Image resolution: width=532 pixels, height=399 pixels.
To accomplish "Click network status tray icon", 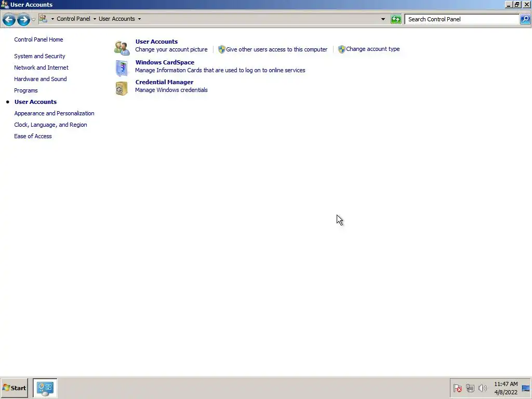I will coord(470,388).
